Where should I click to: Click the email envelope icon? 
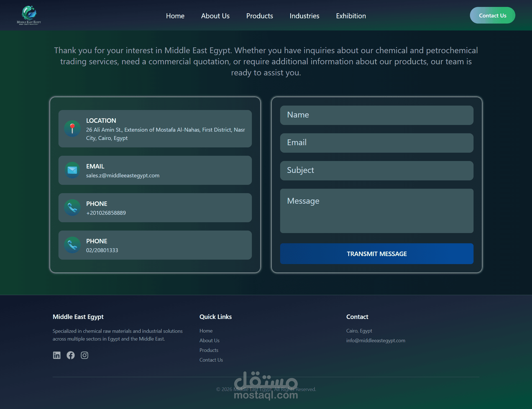click(x=72, y=170)
